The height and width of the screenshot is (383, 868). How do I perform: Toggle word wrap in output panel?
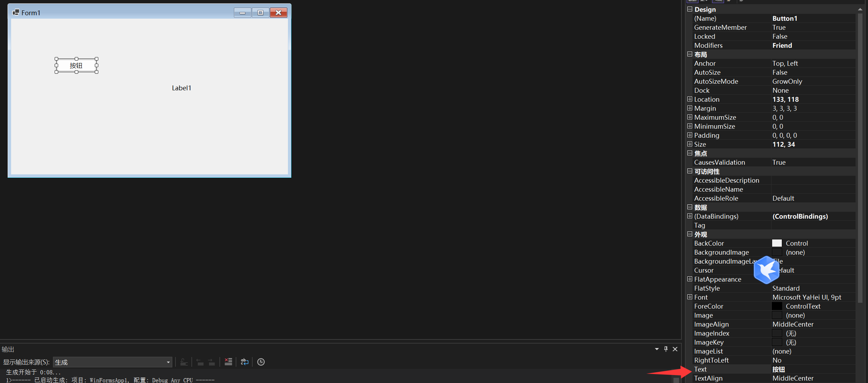245,362
